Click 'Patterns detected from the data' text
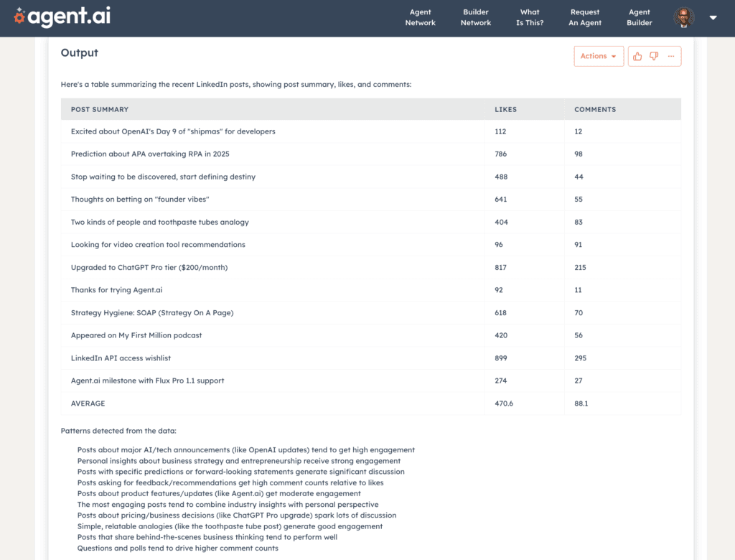735x560 pixels. 118,431
